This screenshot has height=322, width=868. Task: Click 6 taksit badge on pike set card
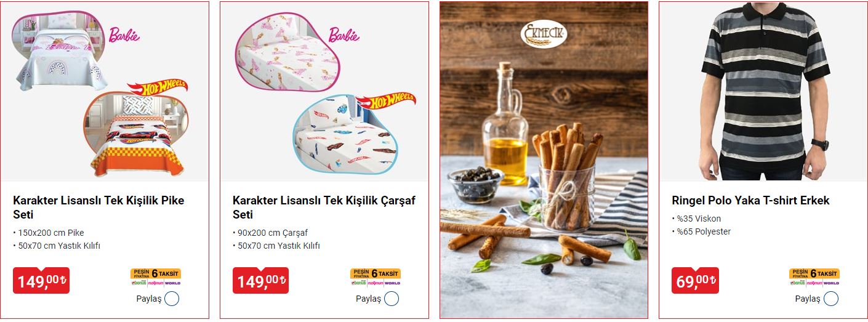[x=156, y=278]
